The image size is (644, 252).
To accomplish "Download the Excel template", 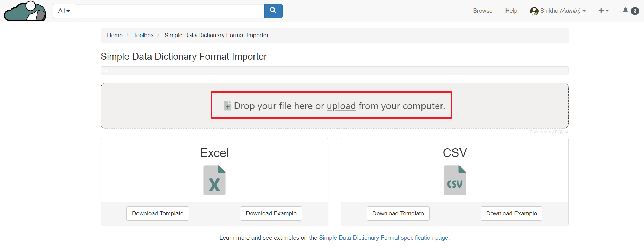I will pyautogui.click(x=157, y=213).
